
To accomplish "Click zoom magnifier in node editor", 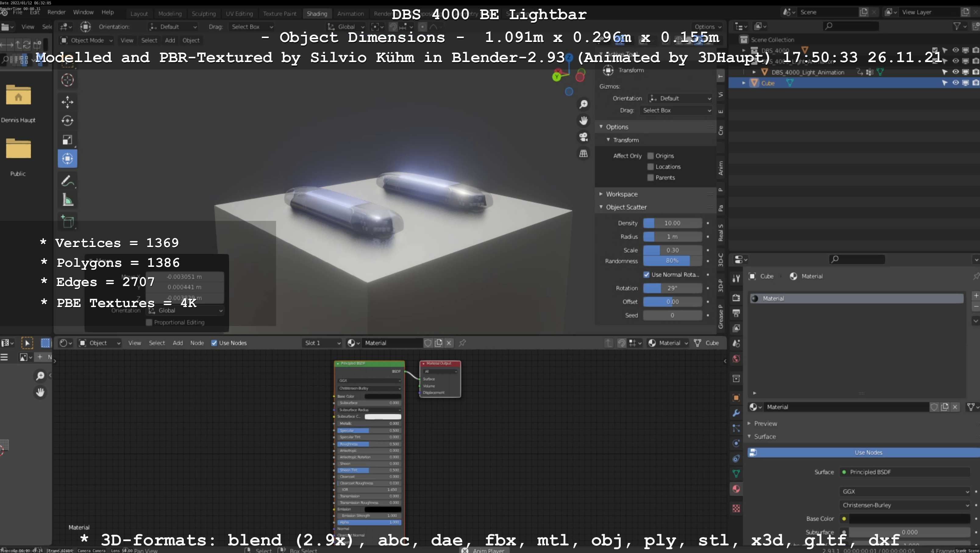I will [x=40, y=376].
